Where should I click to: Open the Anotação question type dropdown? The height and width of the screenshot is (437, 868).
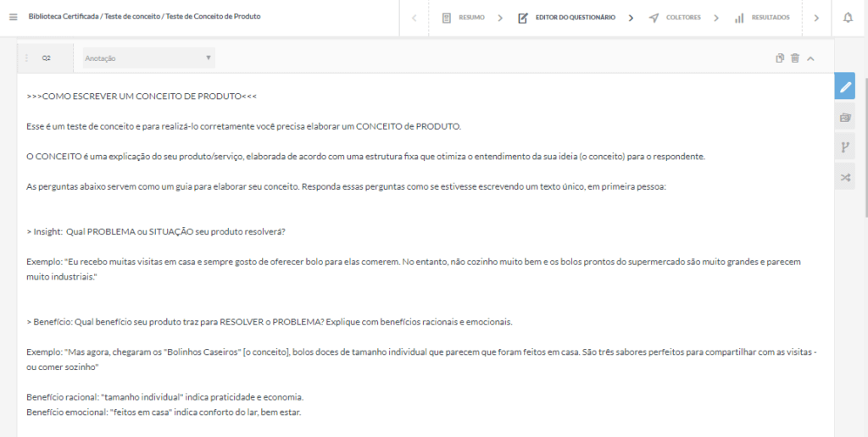[x=149, y=58]
